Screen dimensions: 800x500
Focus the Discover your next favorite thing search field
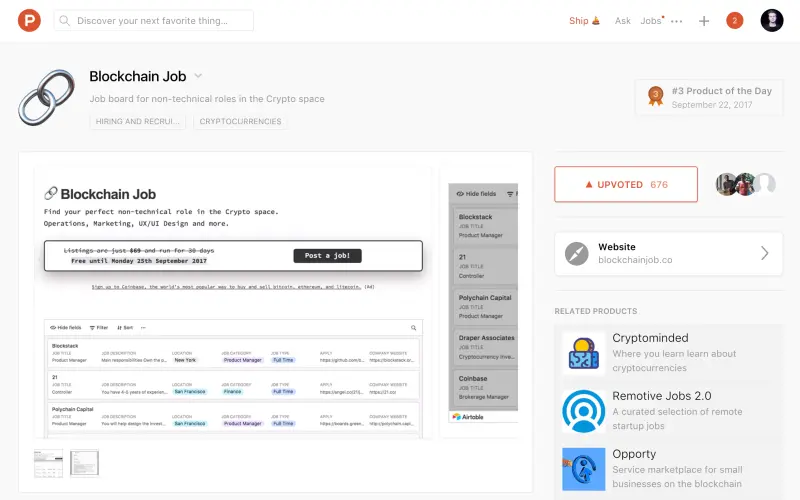click(154, 20)
